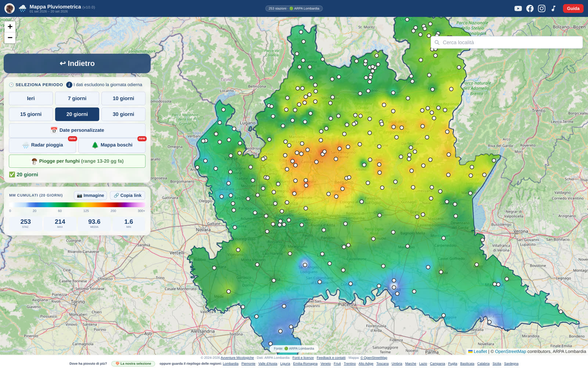Open the Guida help button
588x368 pixels.
tap(573, 8)
